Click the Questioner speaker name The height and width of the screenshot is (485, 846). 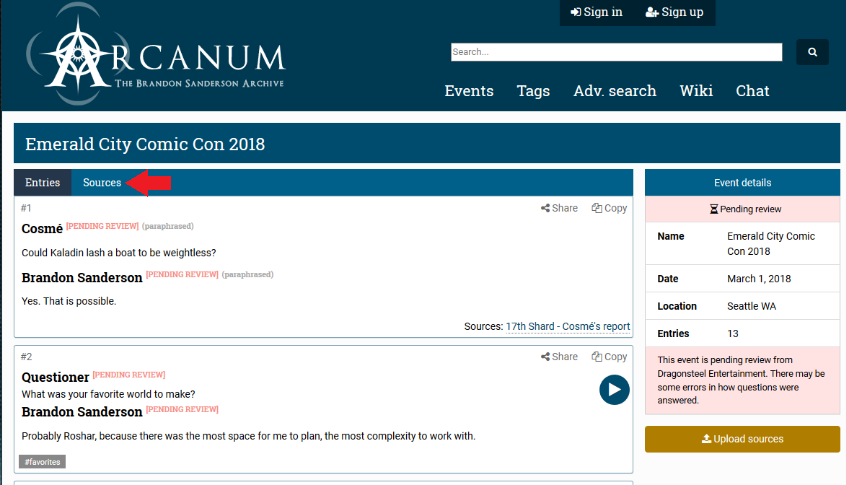click(55, 377)
